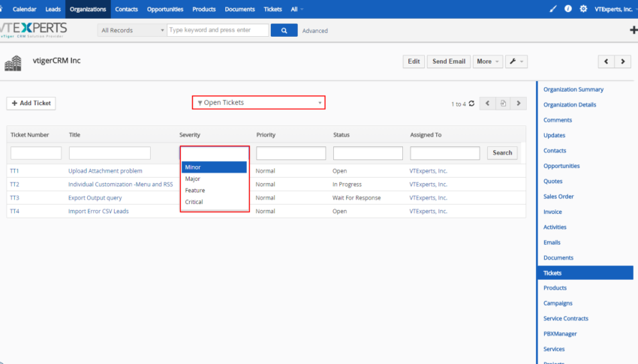Open the Opportunities module tab
638x364 pixels.
(165, 9)
